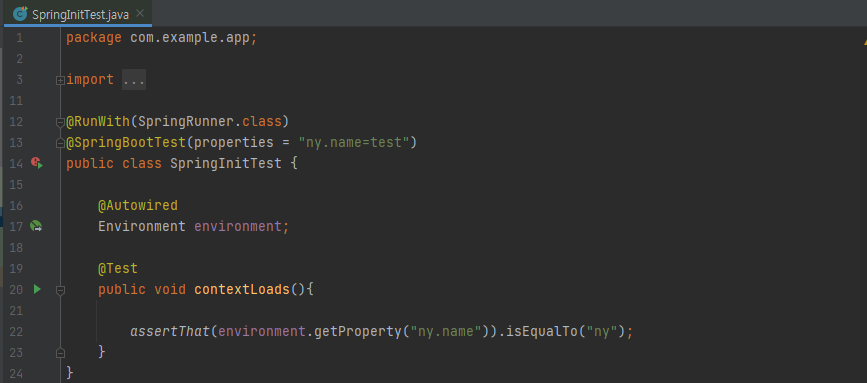Image resolution: width=867 pixels, height=383 pixels.
Task: Click the contextLoads method name
Action: [242, 289]
